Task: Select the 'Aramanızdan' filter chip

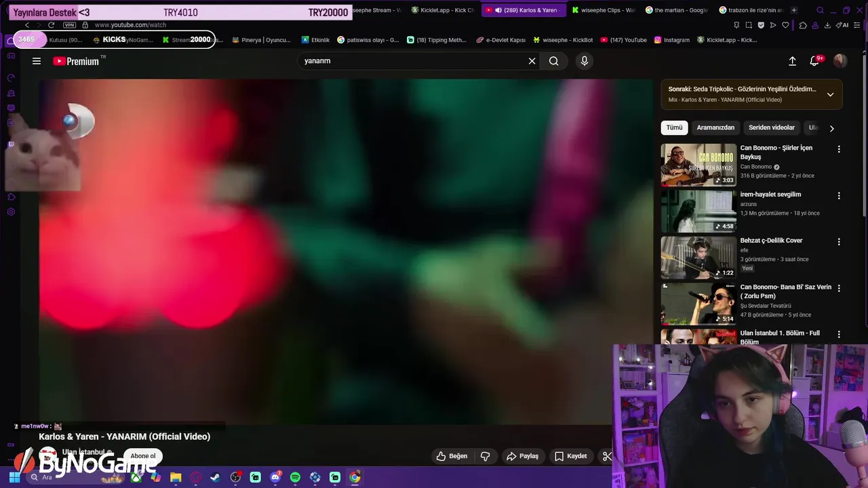Action: 715,127
